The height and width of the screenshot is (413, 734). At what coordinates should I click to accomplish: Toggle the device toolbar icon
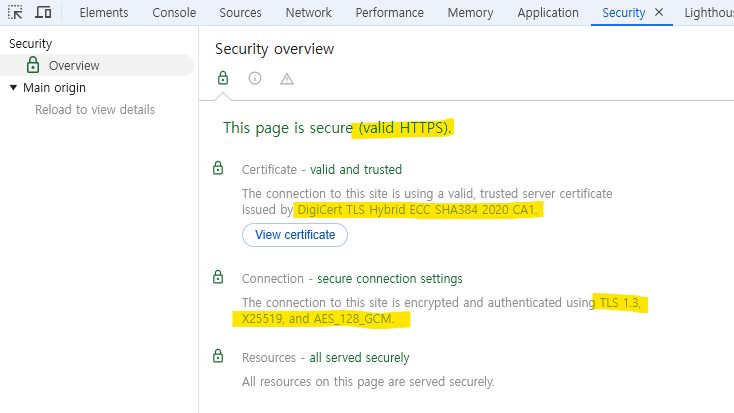point(43,13)
